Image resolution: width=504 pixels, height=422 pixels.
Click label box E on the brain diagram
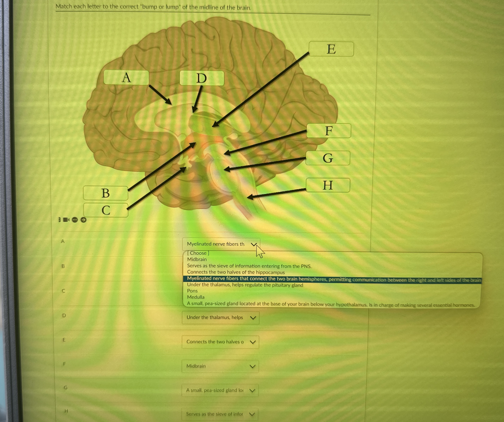coord(331,49)
